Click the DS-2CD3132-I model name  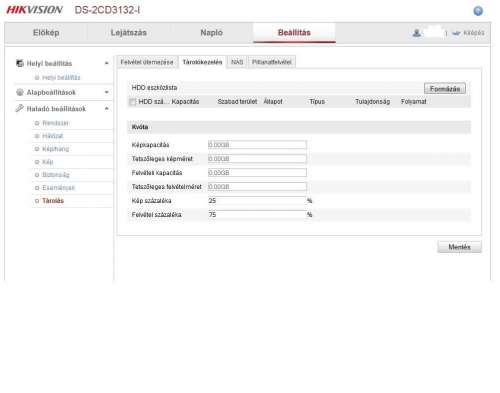pos(107,10)
